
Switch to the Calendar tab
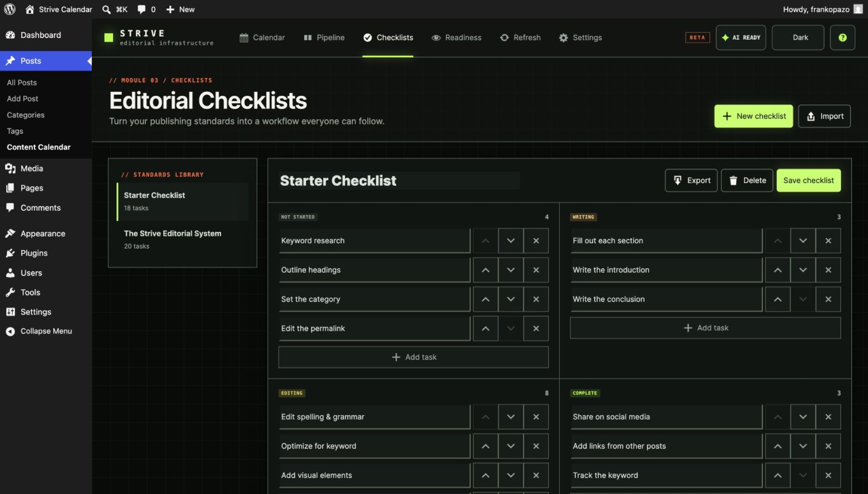262,38
